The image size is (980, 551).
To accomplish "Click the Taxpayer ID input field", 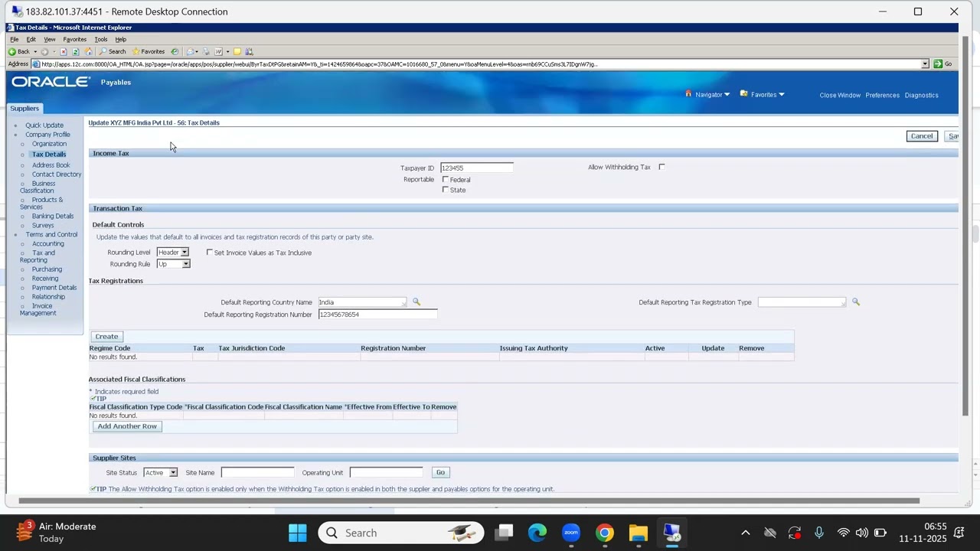I will click(x=476, y=168).
